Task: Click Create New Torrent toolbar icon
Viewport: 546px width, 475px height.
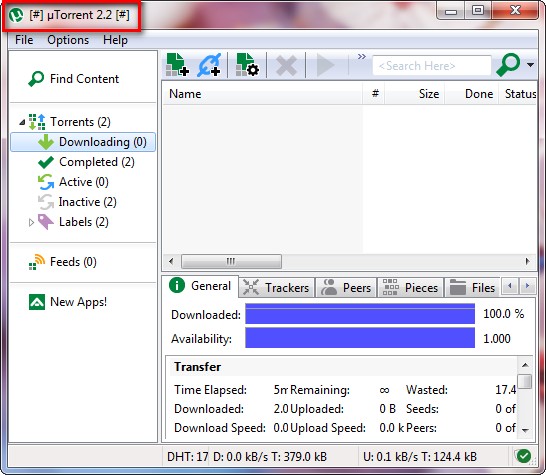Action: click(247, 65)
